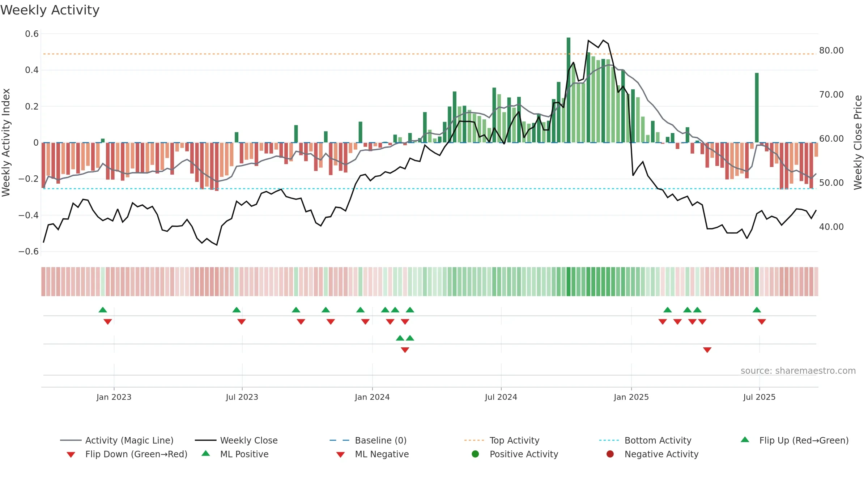The height and width of the screenshot is (488, 868).
Task: Toggle the Baseline (0) legend entry
Action: (368, 440)
